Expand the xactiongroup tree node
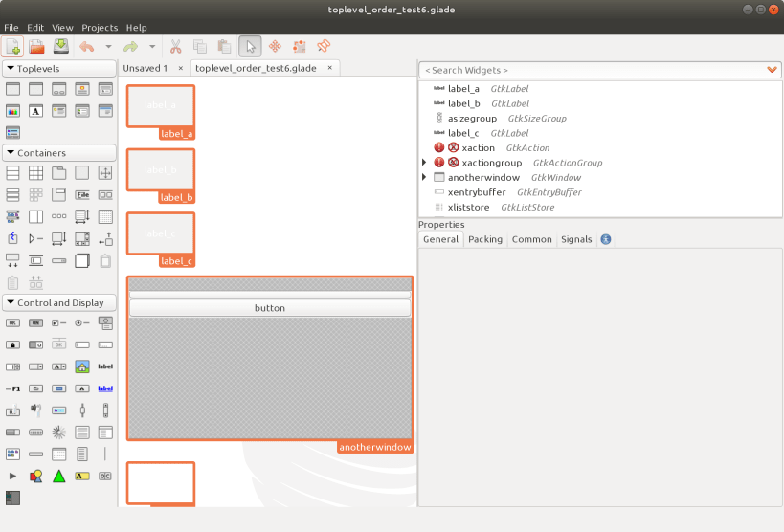This screenshot has height=532, width=784. point(424,163)
